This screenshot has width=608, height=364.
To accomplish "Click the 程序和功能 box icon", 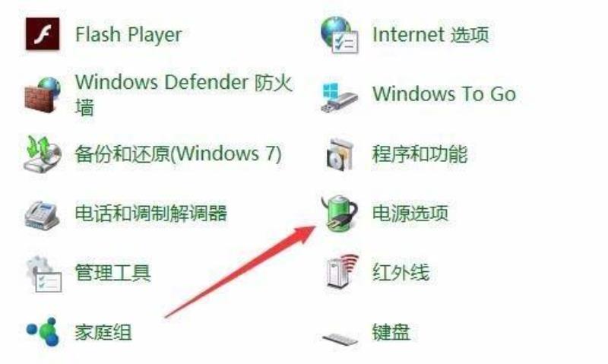I will [x=340, y=154].
